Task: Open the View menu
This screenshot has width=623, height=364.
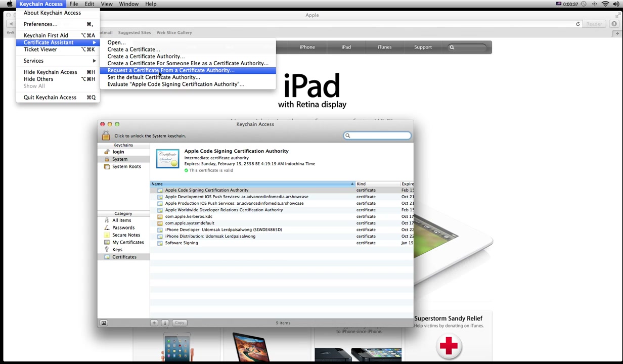Action: 107,4
